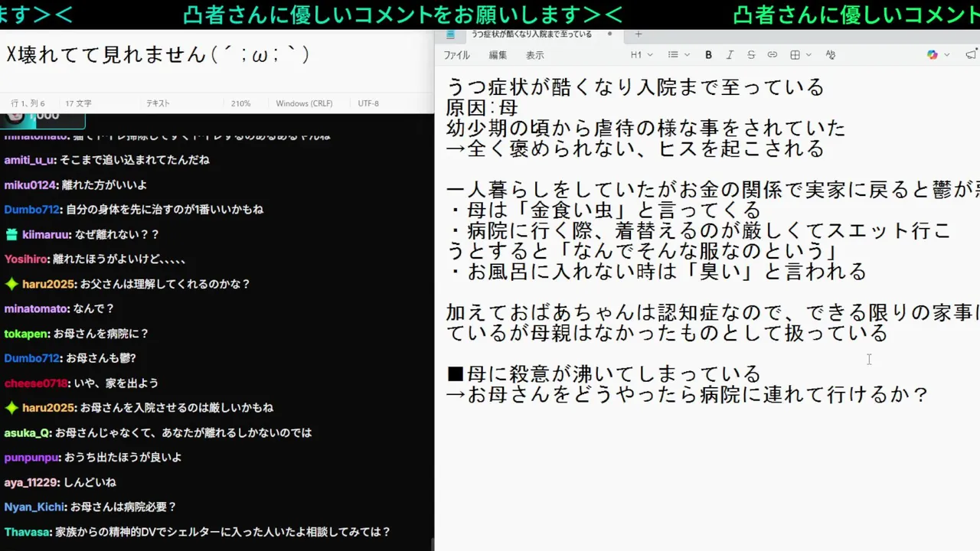Click the テキスト format indicator in status bar

click(158, 103)
